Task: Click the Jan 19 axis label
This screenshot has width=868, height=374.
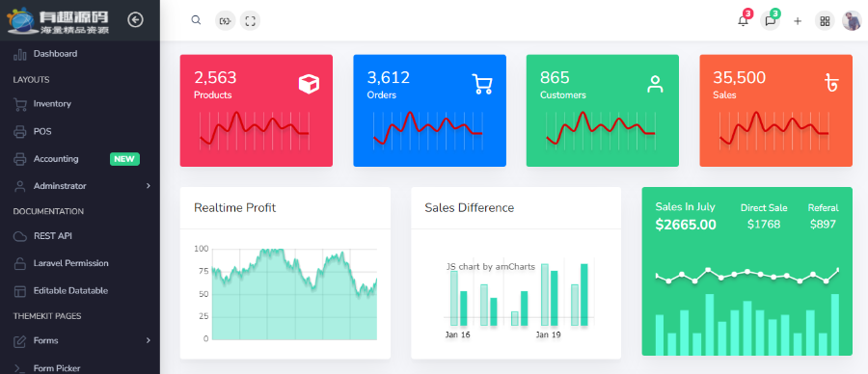Action: tap(548, 334)
